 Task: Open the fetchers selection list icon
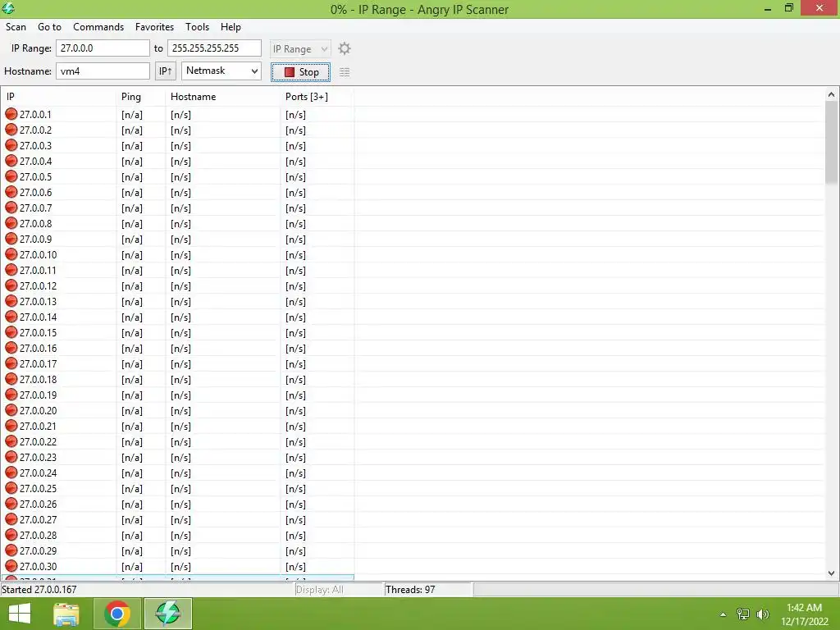(345, 72)
